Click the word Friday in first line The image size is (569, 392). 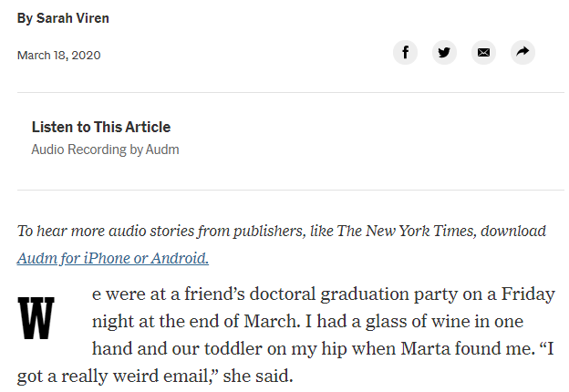click(x=528, y=294)
